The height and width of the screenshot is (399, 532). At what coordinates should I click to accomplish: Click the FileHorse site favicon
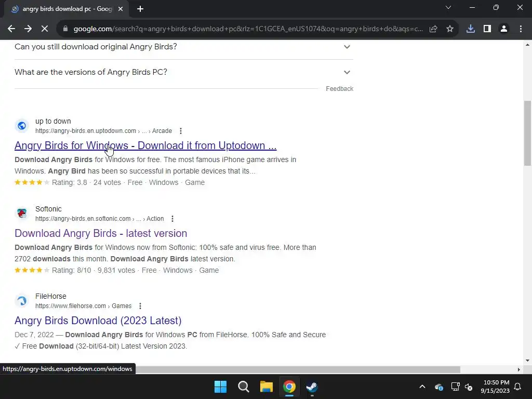[22, 301]
